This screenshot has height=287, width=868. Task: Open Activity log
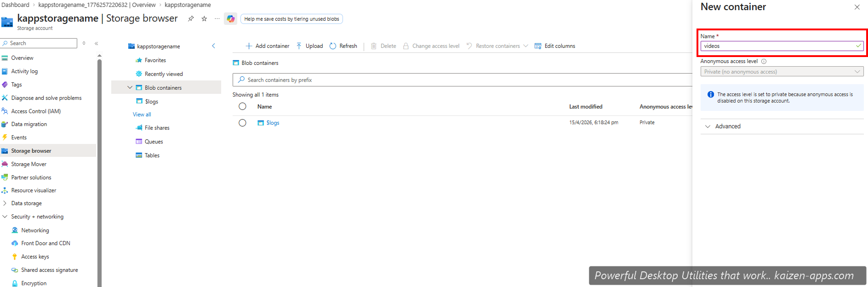[24, 71]
